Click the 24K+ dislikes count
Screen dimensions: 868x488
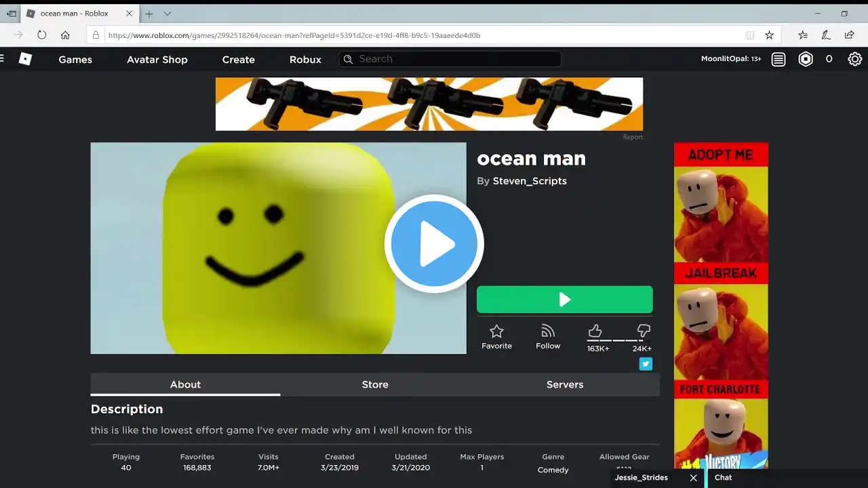coord(642,349)
